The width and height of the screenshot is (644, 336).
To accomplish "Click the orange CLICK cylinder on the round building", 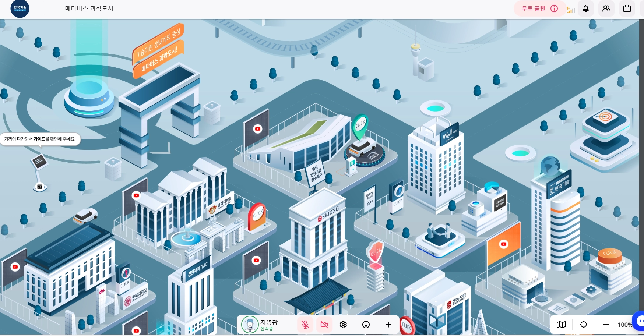I will point(609,256).
